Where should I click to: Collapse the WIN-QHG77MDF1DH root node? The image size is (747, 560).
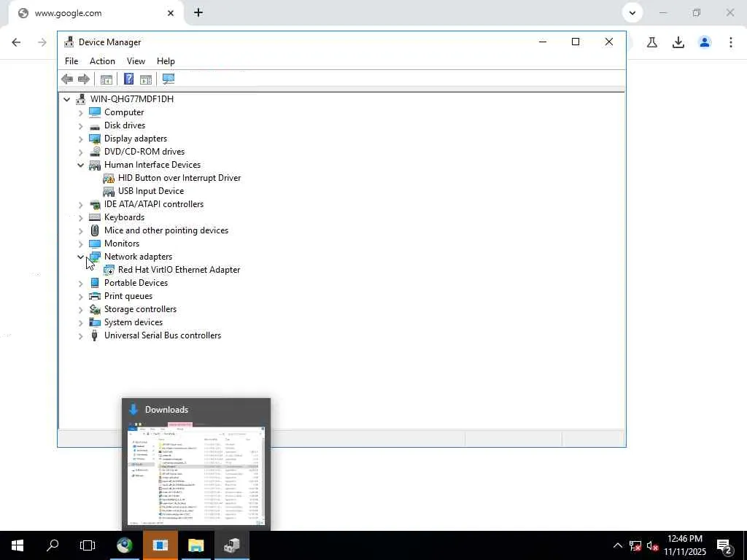[66, 99]
